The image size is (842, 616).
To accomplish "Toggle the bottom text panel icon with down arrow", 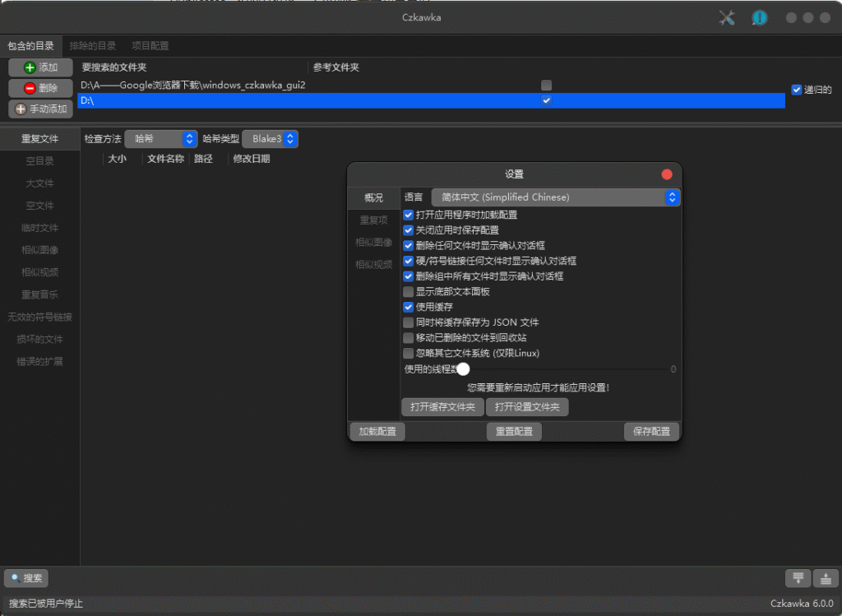I will (x=798, y=578).
